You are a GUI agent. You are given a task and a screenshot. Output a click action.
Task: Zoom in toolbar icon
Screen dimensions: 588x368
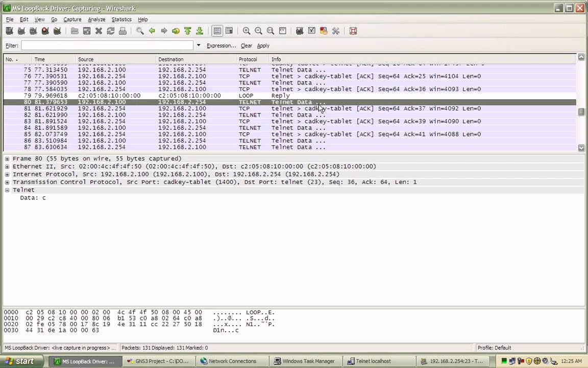pos(247,31)
